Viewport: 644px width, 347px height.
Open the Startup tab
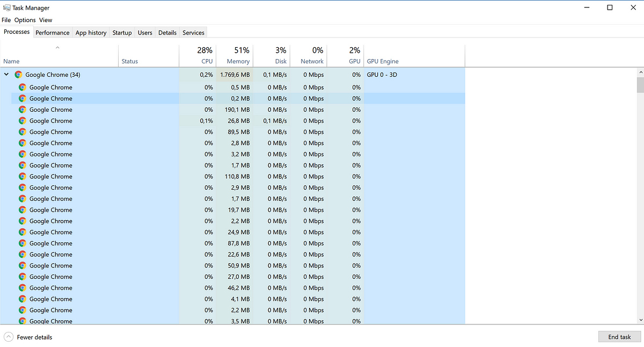[122, 33]
